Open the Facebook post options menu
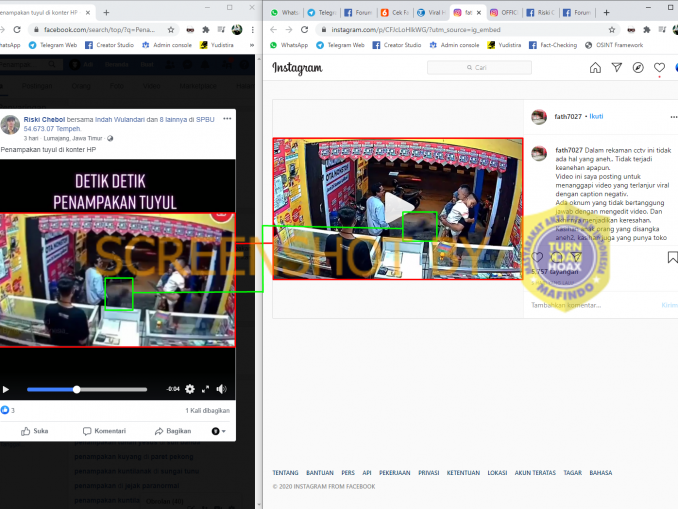This screenshot has height=509, width=678. [x=227, y=119]
